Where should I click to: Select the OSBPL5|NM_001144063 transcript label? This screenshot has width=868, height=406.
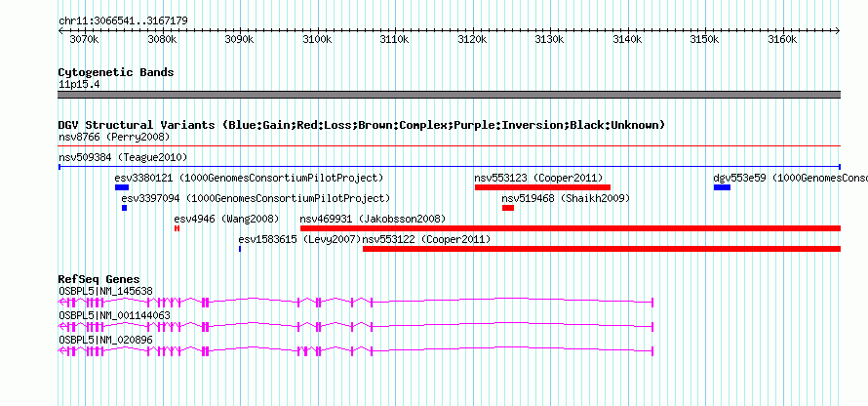[x=114, y=315]
